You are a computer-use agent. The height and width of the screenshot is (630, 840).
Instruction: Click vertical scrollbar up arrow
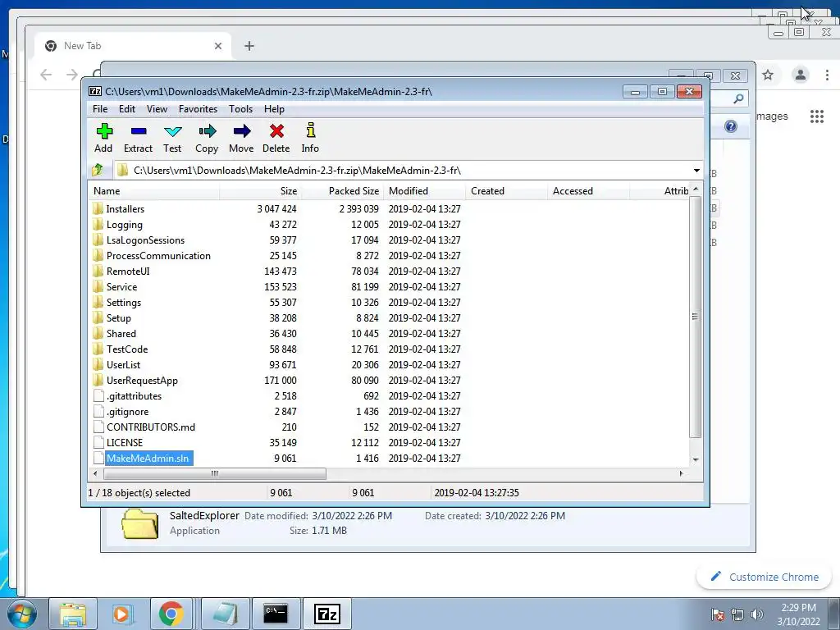click(x=696, y=189)
